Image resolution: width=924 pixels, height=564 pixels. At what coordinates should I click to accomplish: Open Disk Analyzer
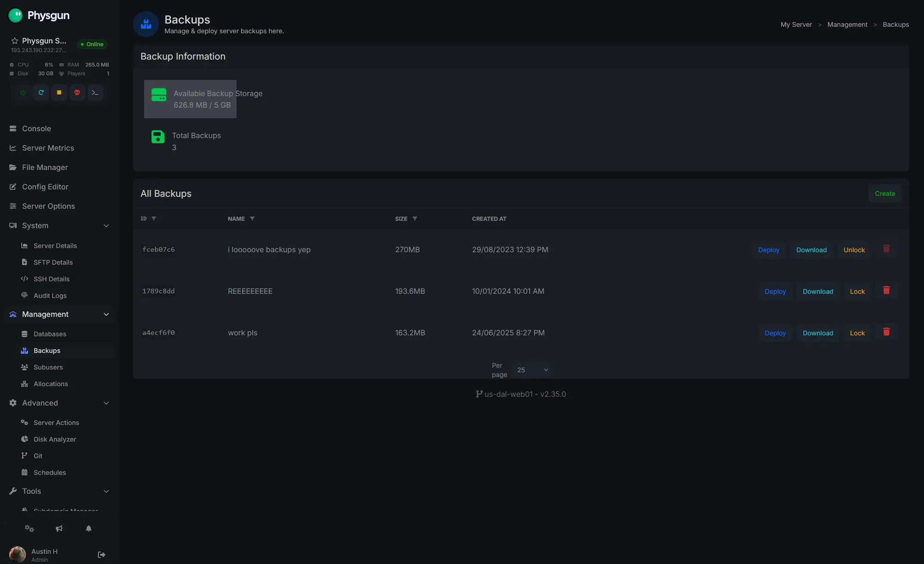(65, 439)
